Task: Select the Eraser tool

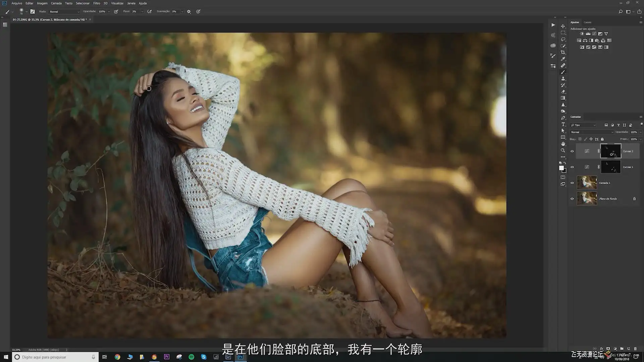Action: 563,92
